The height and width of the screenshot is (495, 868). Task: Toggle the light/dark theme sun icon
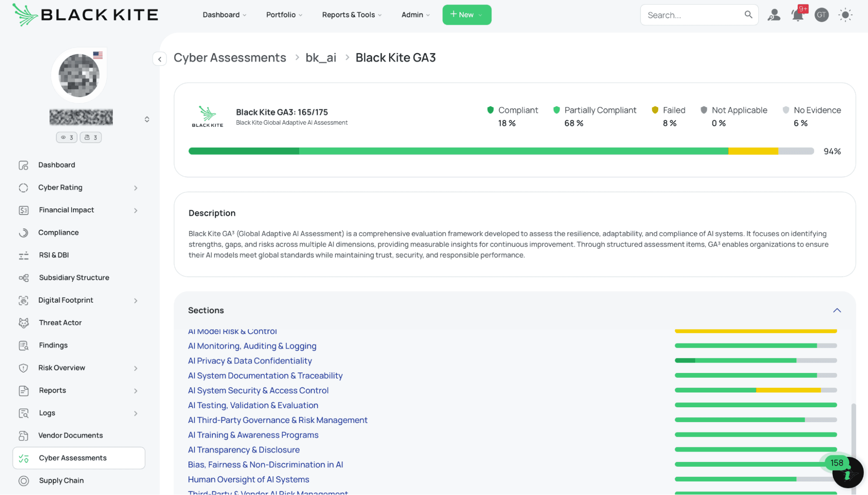coord(845,15)
